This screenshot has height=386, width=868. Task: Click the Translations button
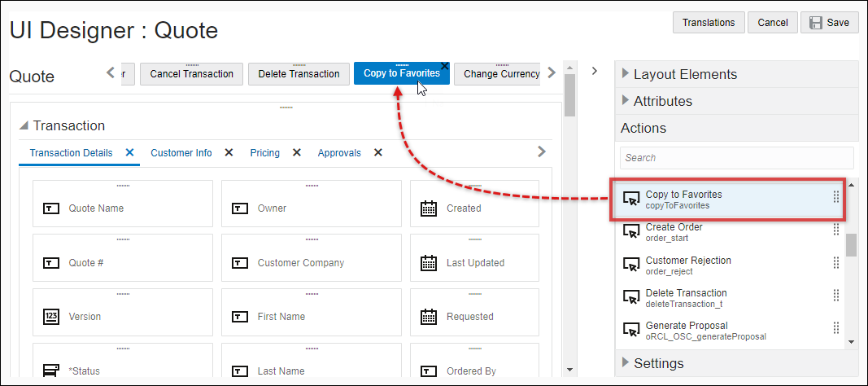point(709,23)
